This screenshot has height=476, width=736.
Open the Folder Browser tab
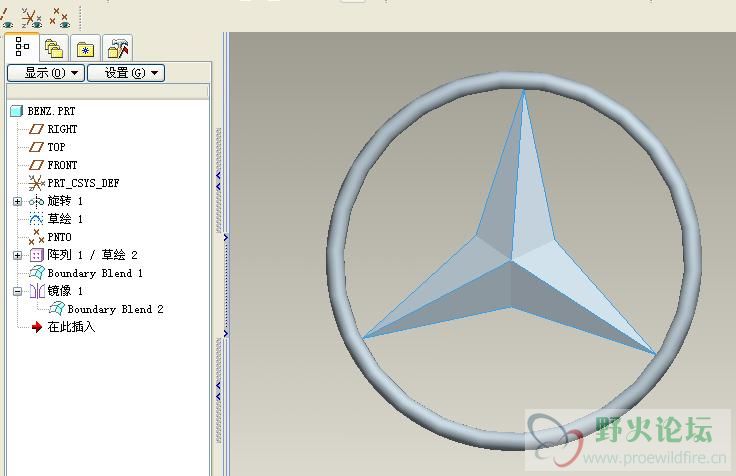[x=54, y=48]
